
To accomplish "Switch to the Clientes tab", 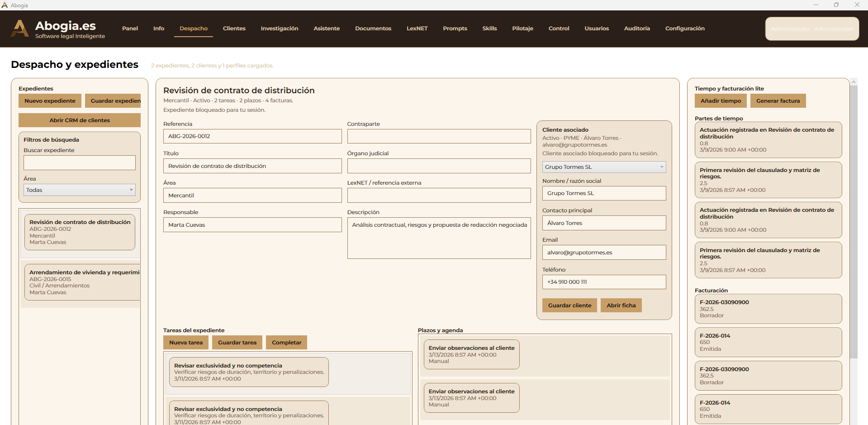I will pos(234,28).
